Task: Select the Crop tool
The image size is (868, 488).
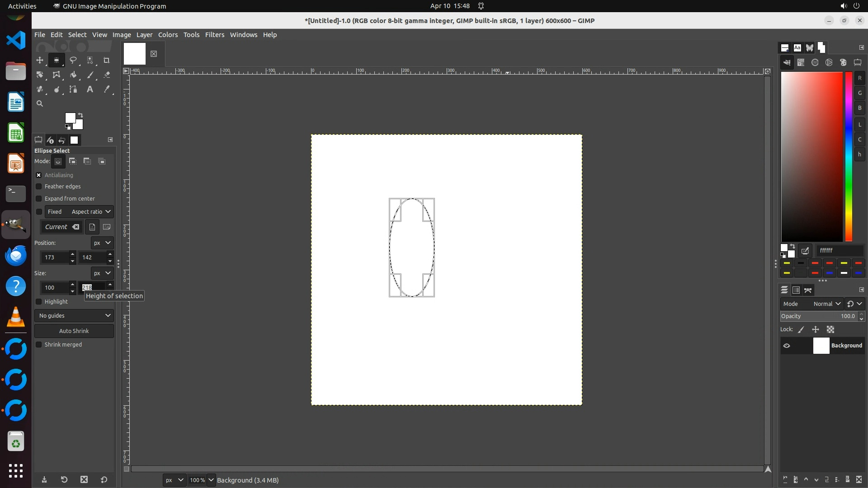Action: pos(107,60)
